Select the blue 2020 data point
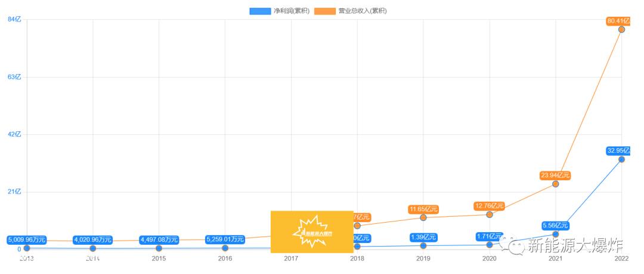The image size is (644, 274). click(x=489, y=245)
